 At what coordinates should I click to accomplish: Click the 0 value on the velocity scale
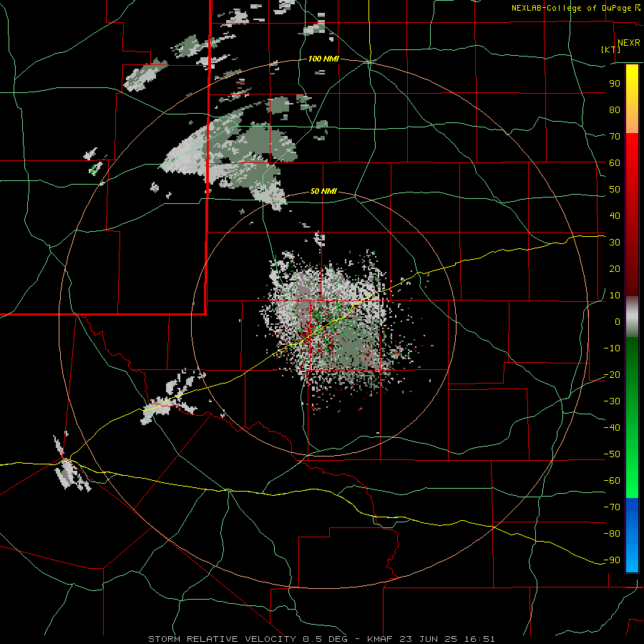(x=618, y=321)
